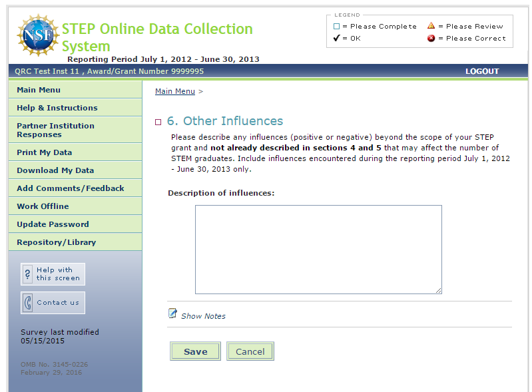Open Add Comments/Feedback menu item
Viewport: 532px width, 392px height.
point(75,188)
